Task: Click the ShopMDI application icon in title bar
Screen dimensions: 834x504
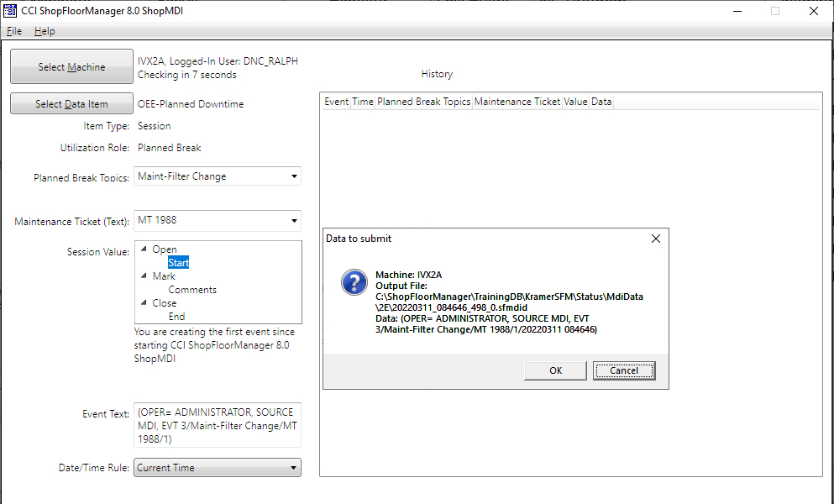Action: click(x=9, y=11)
